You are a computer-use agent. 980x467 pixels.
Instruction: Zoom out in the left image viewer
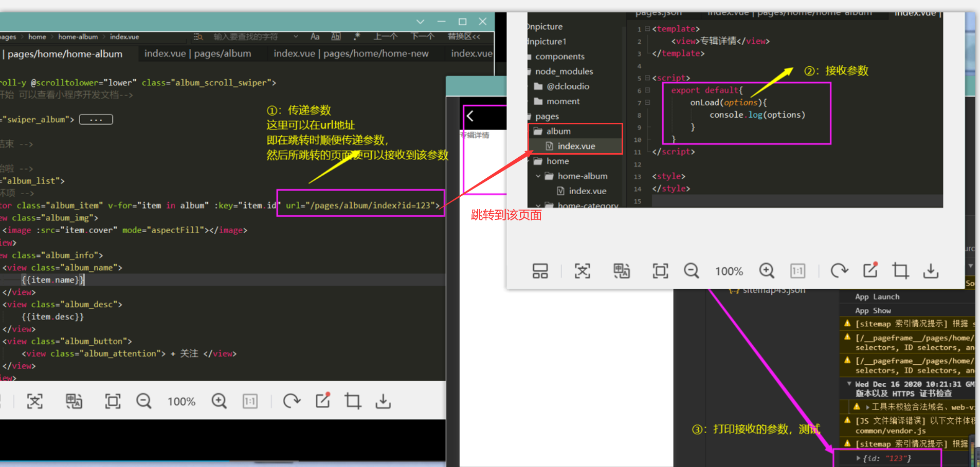pos(144,401)
